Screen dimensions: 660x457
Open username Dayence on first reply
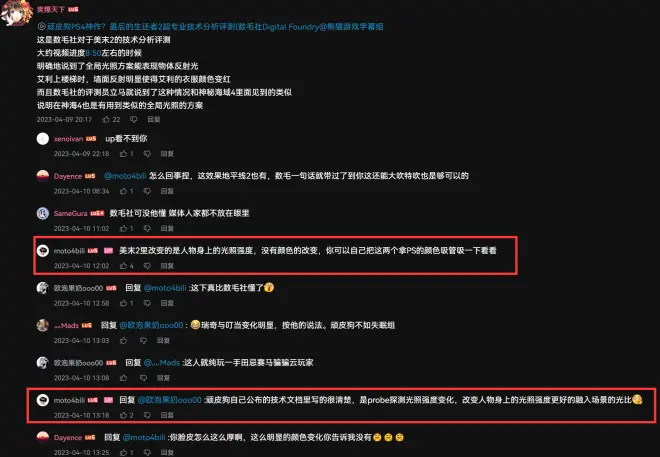click(68, 176)
